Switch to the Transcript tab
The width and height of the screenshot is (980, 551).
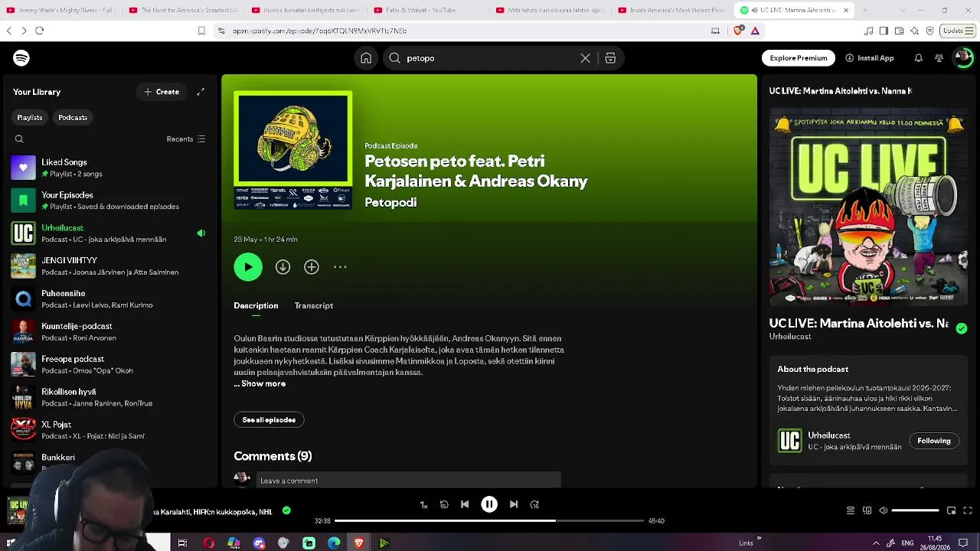(x=314, y=306)
